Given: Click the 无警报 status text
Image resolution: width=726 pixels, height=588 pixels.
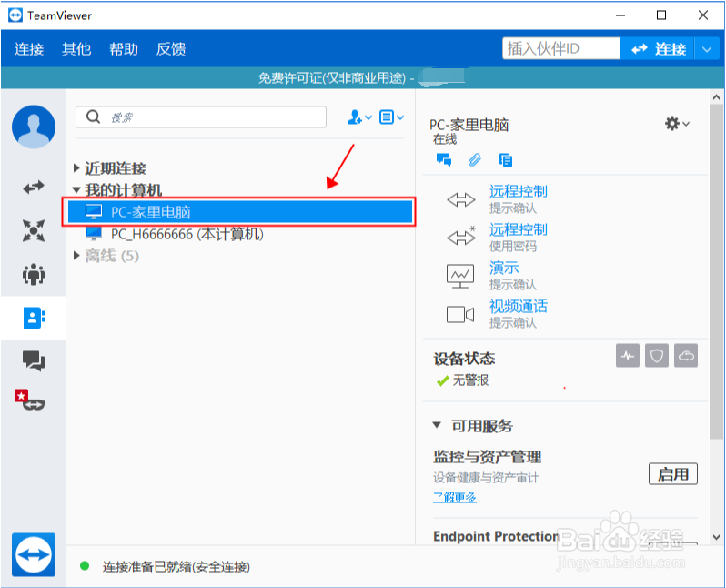Looking at the screenshot, I should [470, 380].
